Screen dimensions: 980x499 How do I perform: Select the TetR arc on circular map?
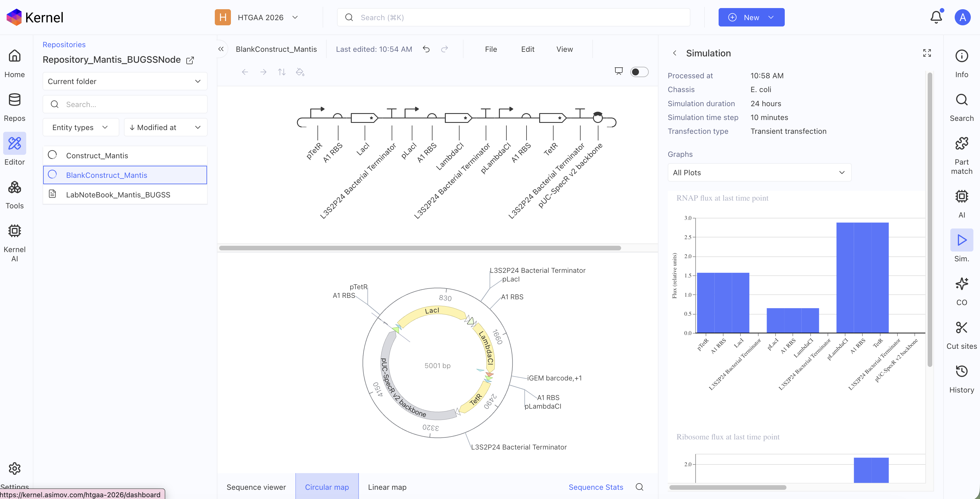tap(476, 398)
